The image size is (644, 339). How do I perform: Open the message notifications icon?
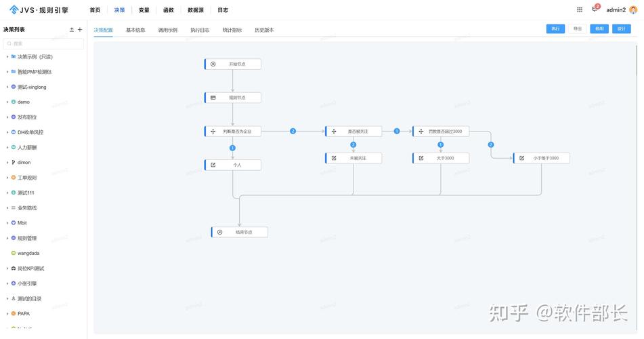[x=595, y=9]
